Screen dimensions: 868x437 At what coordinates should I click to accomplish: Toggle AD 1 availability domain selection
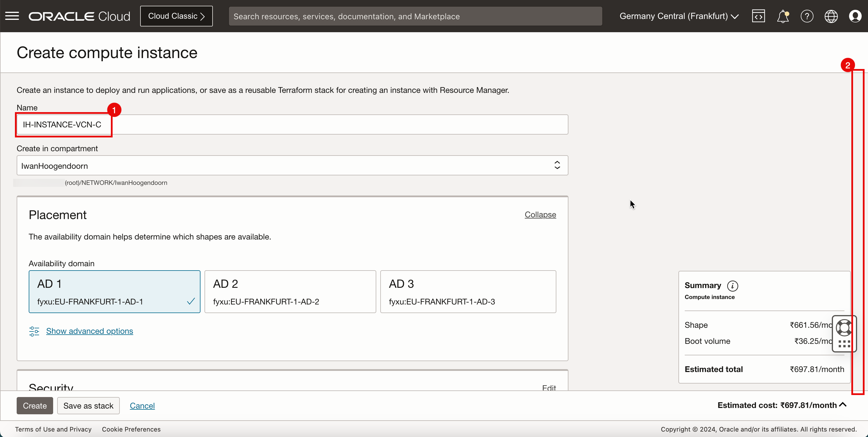[x=114, y=292]
